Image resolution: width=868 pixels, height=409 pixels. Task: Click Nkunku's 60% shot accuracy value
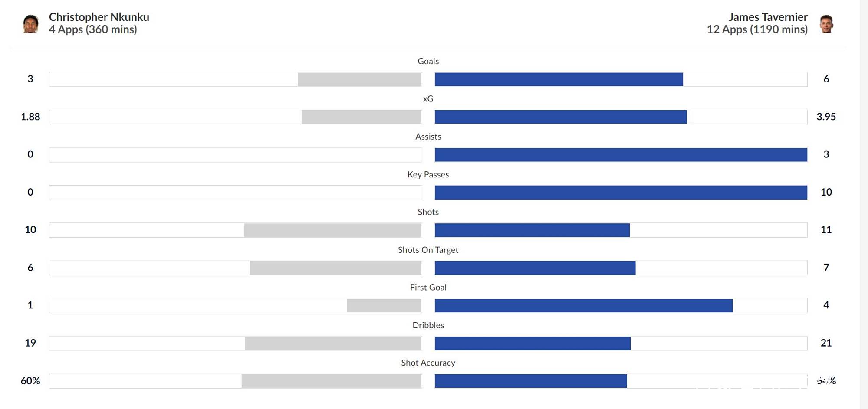[30, 381]
